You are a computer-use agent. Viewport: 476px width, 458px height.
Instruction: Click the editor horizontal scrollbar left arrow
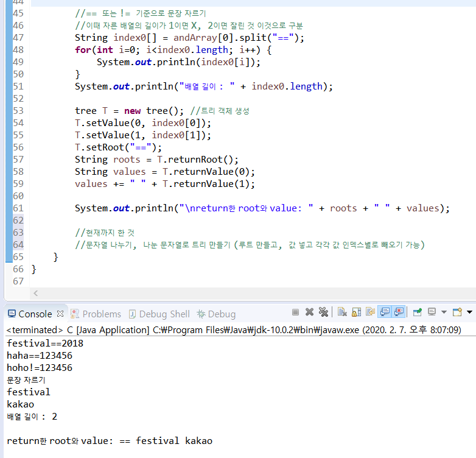(x=36, y=293)
